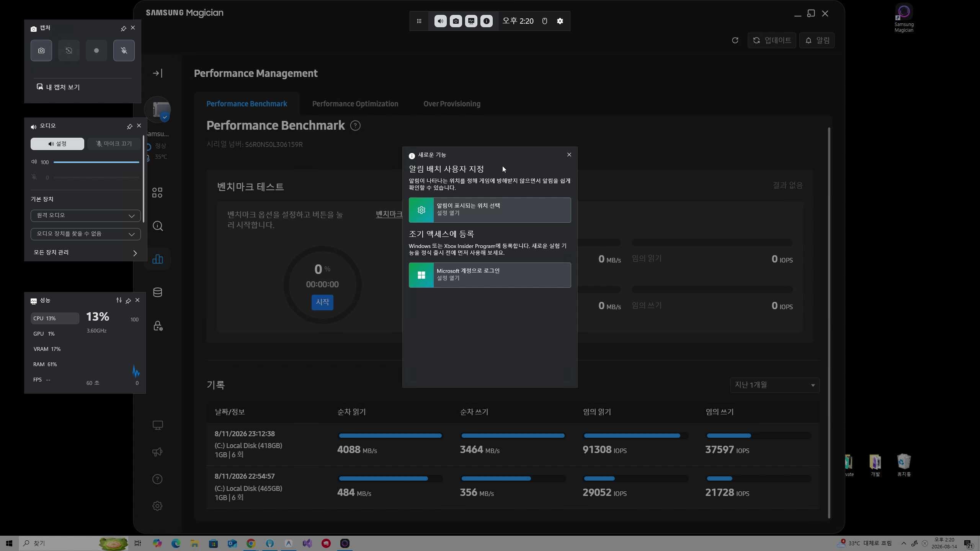Click the megaphone icon in Magician sidebar
This screenshot has height=551, width=980.
(158, 452)
